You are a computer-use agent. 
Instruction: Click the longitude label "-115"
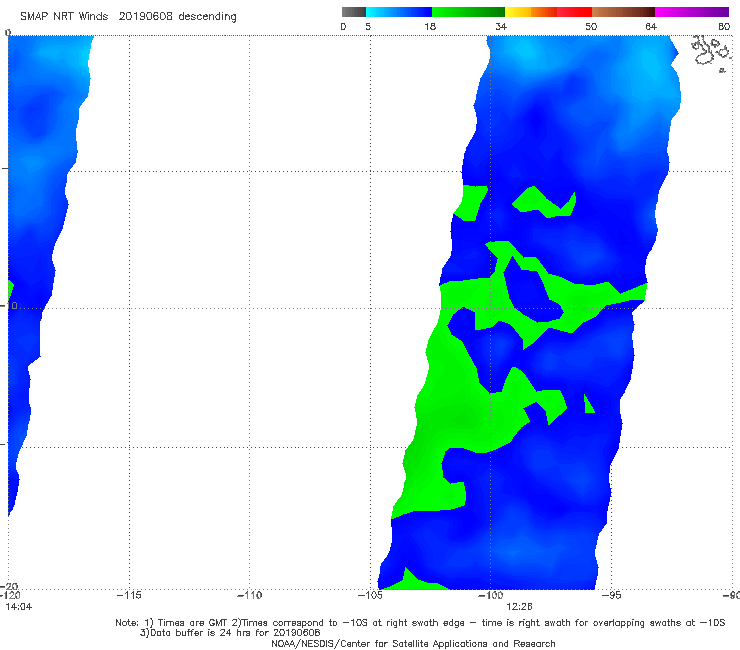129,595
